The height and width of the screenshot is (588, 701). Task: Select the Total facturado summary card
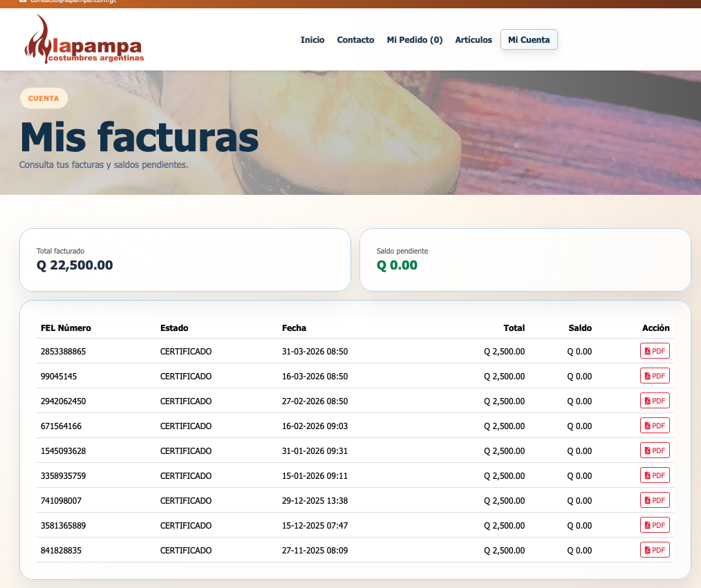(185, 259)
